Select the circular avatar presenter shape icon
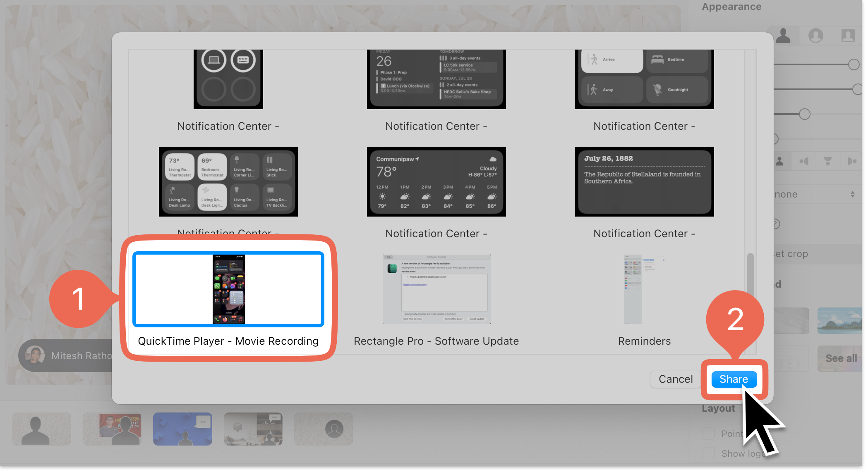The width and height of the screenshot is (868, 472). point(815,36)
